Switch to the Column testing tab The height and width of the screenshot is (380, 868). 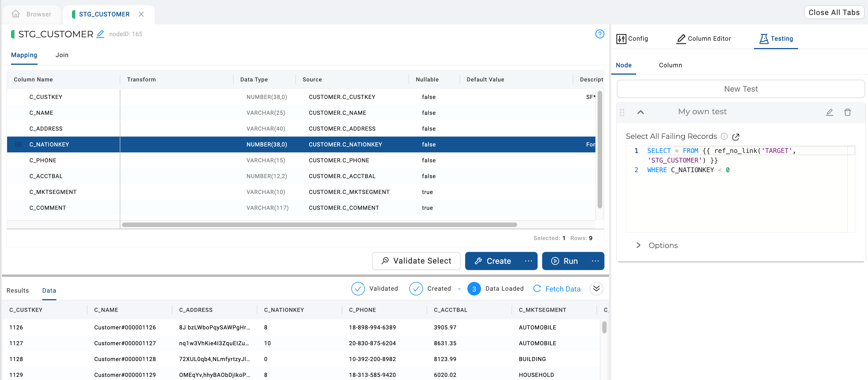tap(670, 65)
